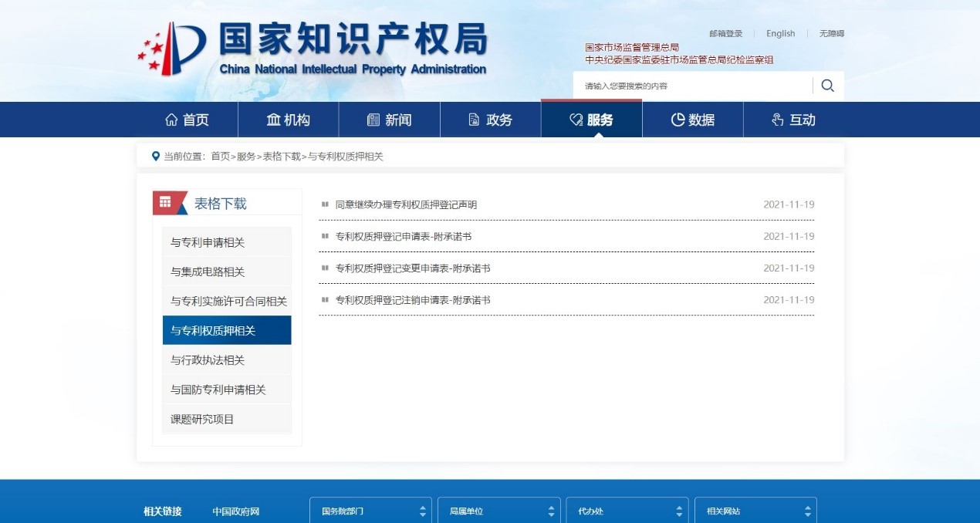Click the 相关链接 footer label

[163, 511]
